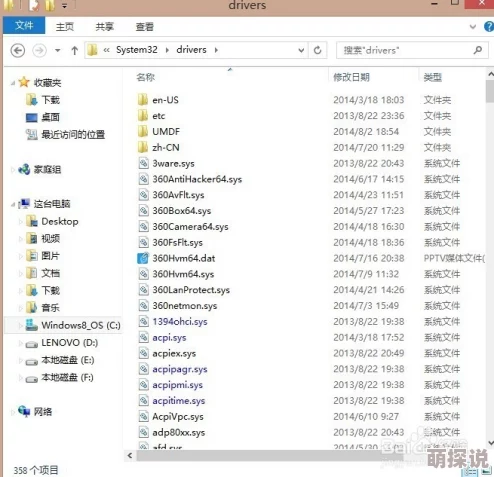494x477 pixels.
Task: Select the zh-CN folder icon
Action: click(143, 147)
